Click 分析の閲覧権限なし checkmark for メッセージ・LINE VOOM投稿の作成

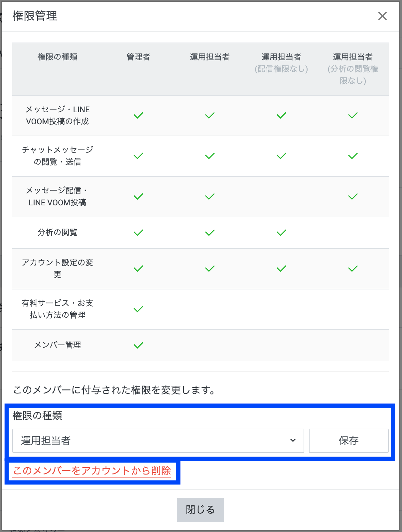[x=353, y=115]
